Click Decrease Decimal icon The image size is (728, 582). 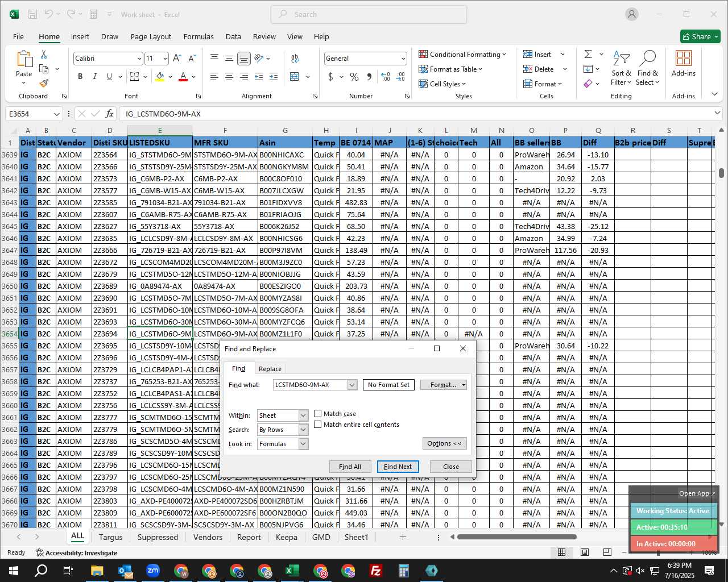click(400, 76)
